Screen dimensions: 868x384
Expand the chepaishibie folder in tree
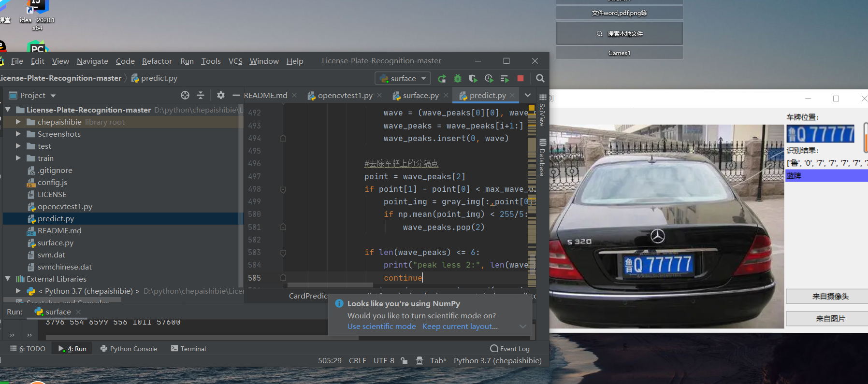tap(18, 122)
